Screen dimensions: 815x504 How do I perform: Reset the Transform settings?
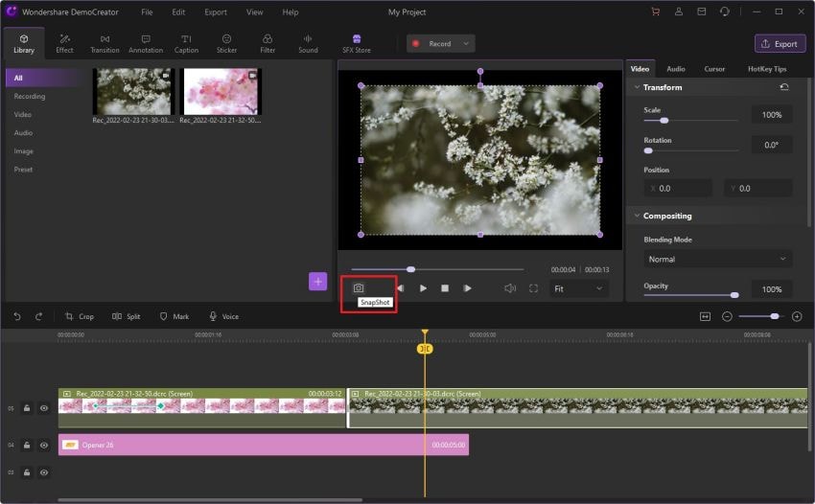tap(784, 87)
